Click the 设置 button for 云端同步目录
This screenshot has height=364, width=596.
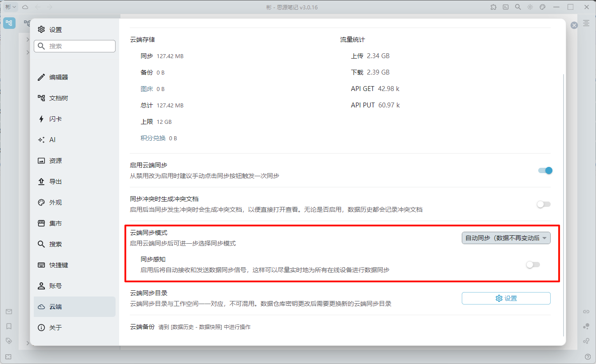click(x=506, y=298)
